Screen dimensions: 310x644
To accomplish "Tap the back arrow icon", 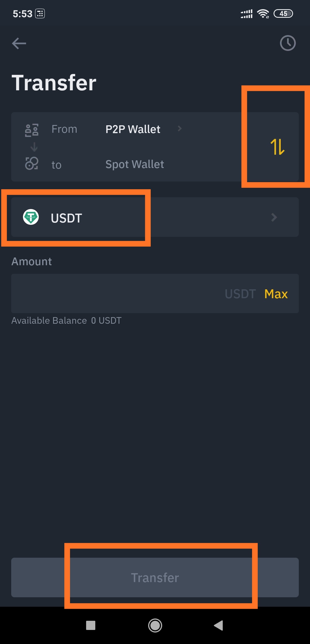I will pos(19,44).
